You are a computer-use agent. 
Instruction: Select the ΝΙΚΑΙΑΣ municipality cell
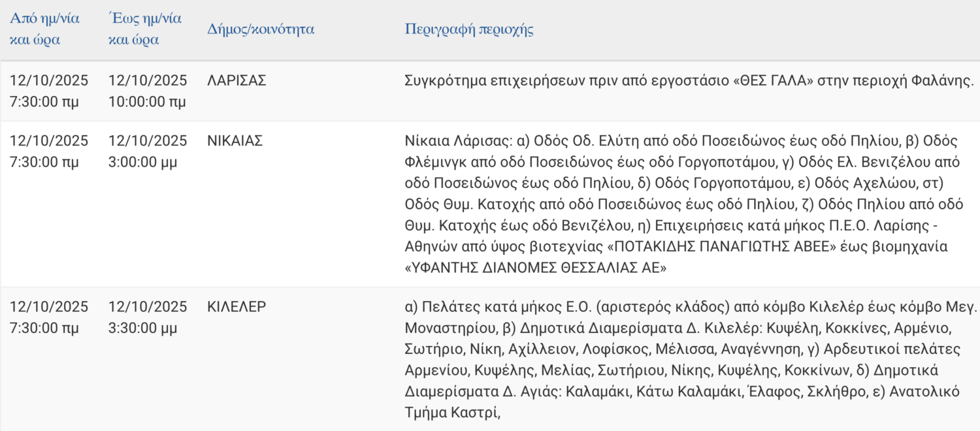tap(235, 140)
